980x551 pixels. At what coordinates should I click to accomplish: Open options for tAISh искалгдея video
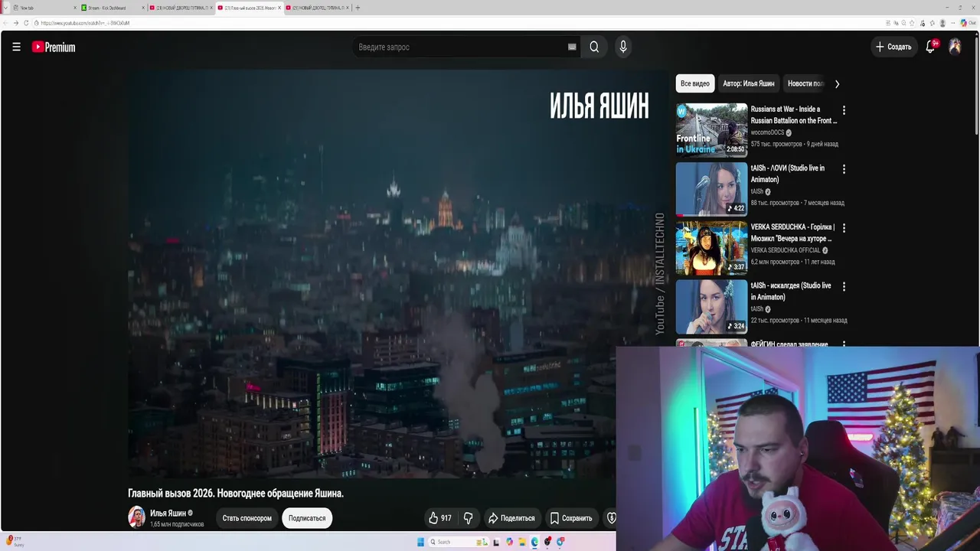pyautogui.click(x=844, y=287)
